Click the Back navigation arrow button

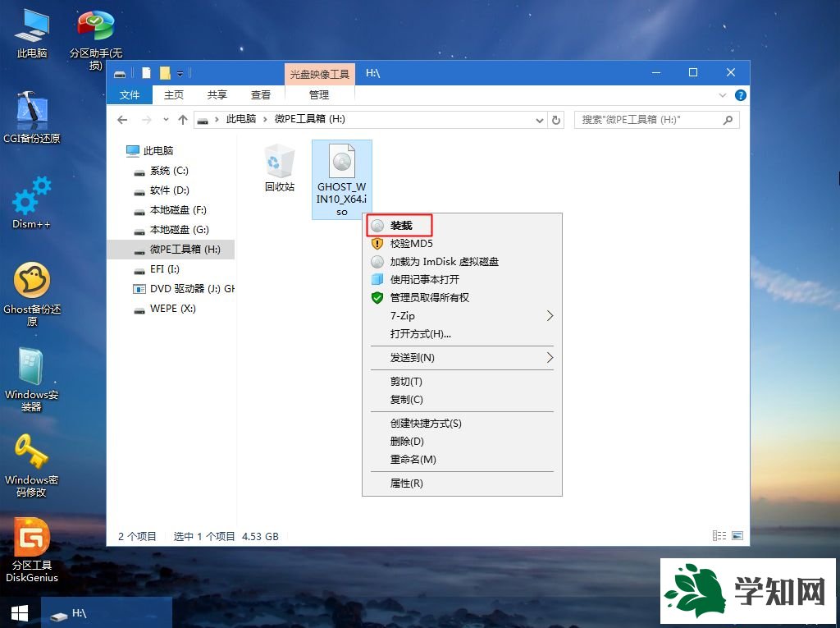tap(122, 119)
